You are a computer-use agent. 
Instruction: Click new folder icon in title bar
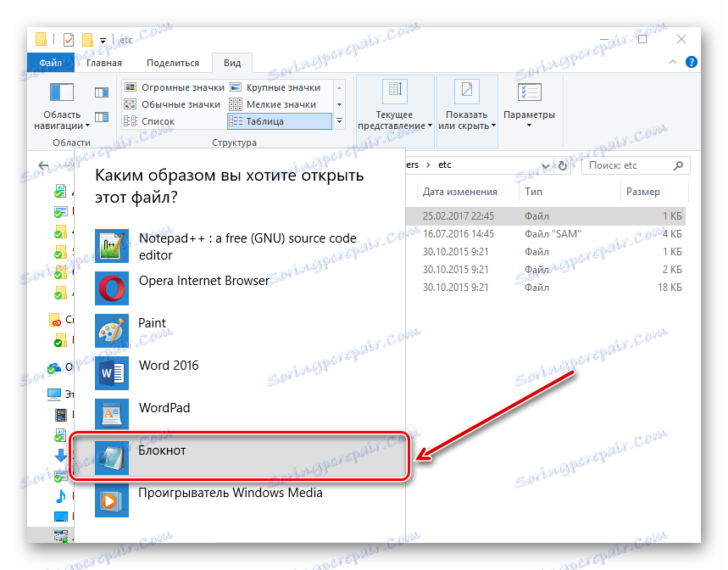[x=86, y=40]
